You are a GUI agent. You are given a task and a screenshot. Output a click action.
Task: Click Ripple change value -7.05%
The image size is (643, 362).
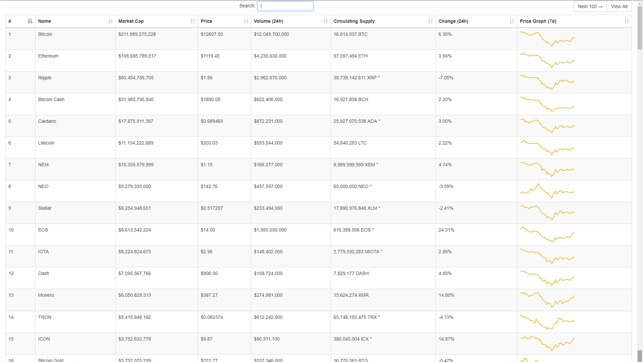tap(446, 78)
